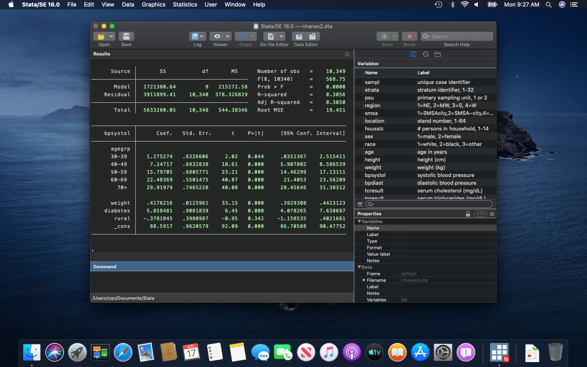Click the Results pane search magnifier
Viewport: 587px width, 367px height.
coord(347,54)
